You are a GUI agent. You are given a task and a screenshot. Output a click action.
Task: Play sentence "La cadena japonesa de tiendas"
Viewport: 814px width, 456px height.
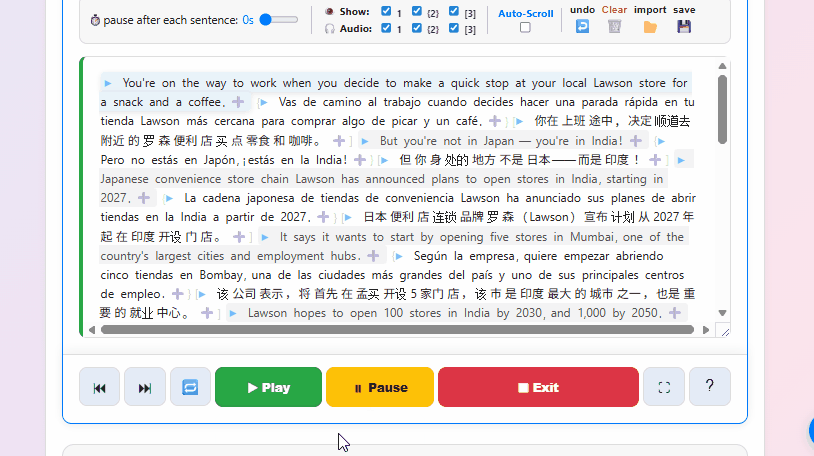(x=169, y=198)
